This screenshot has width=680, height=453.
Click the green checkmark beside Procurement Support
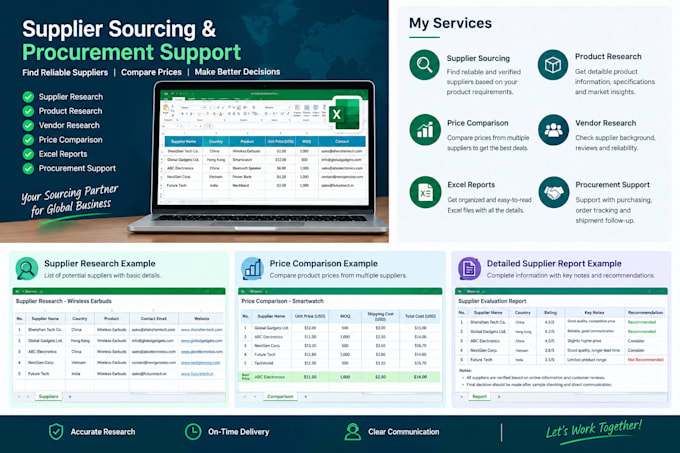(x=28, y=168)
